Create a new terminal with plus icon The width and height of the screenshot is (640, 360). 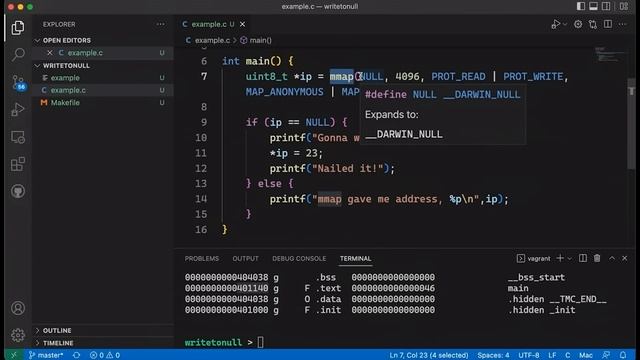tap(560, 258)
